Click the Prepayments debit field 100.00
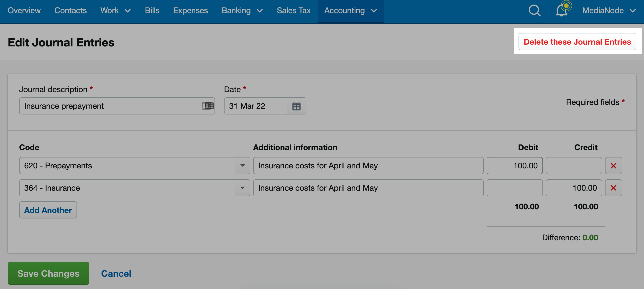Viewport: 644px width, 289px height. tap(514, 166)
